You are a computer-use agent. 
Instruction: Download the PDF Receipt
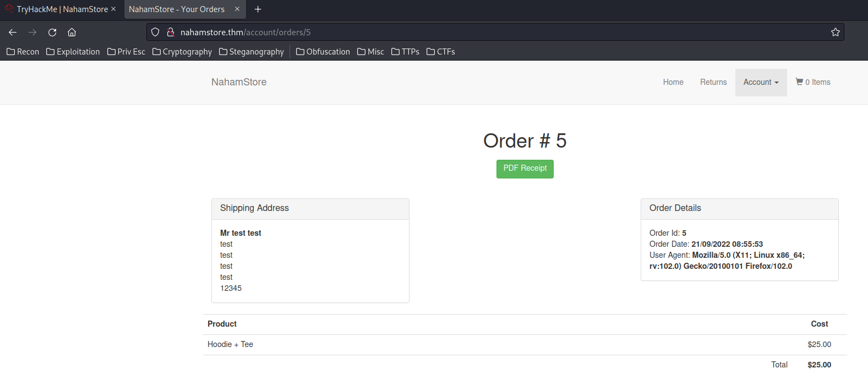(x=525, y=169)
